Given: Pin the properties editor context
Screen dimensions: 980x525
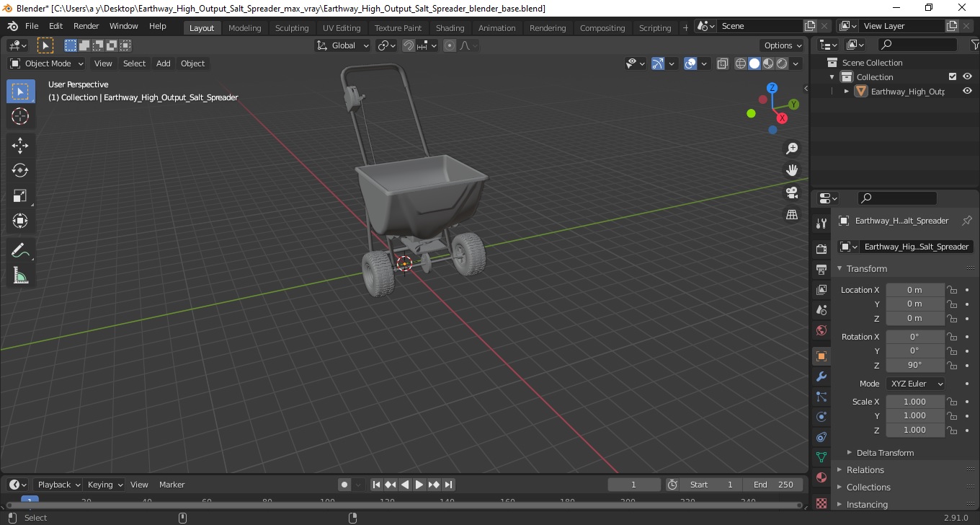Looking at the screenshot, I should pyautogui.click(x=967, y=221).
